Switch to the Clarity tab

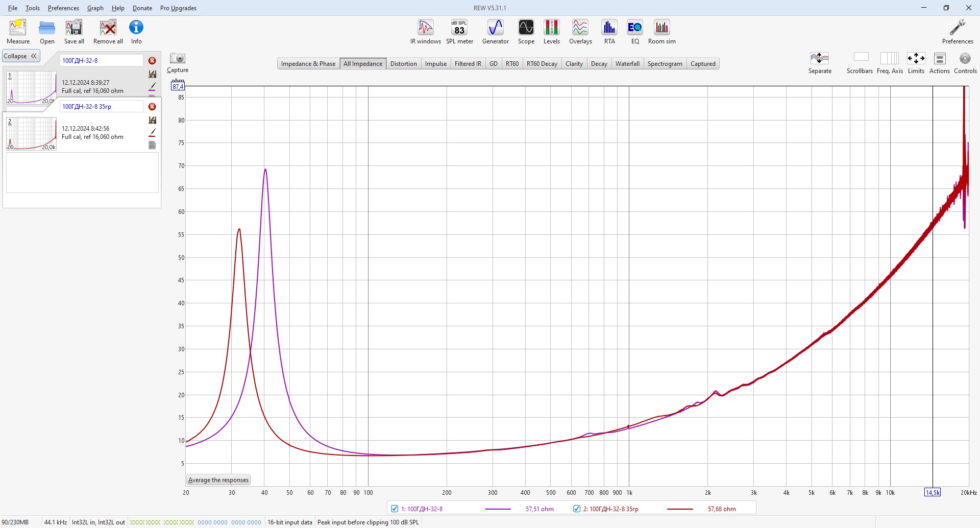coord(574,64)
